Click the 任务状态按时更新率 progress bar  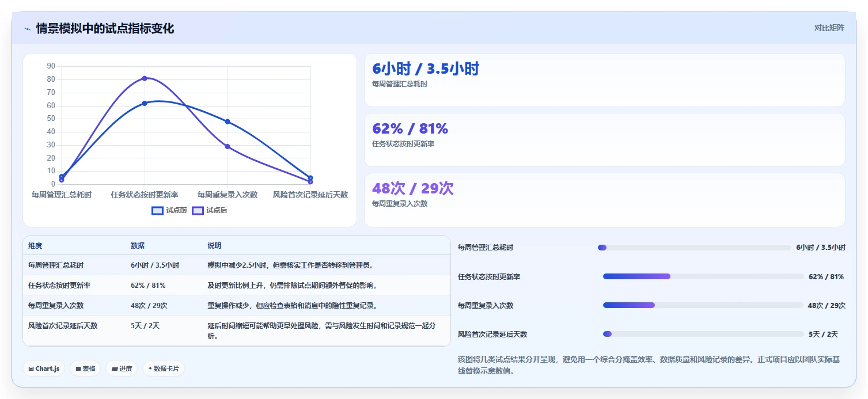pyautogui.click(x=703, y=276)
